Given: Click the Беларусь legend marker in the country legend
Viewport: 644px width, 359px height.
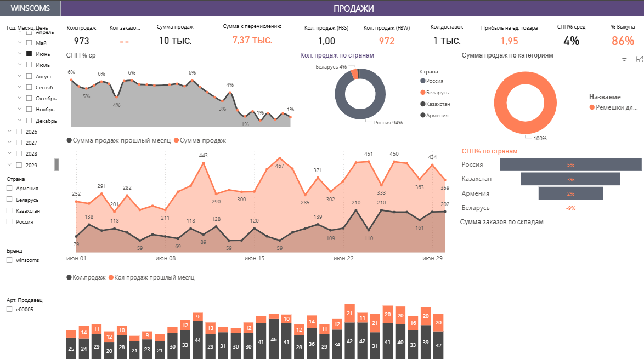Looking at the screenshot, I should point(422,93).
